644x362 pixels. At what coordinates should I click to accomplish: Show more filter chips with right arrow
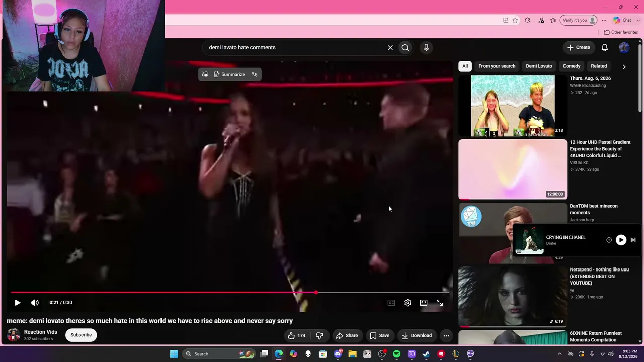click(x=624, y=66)
